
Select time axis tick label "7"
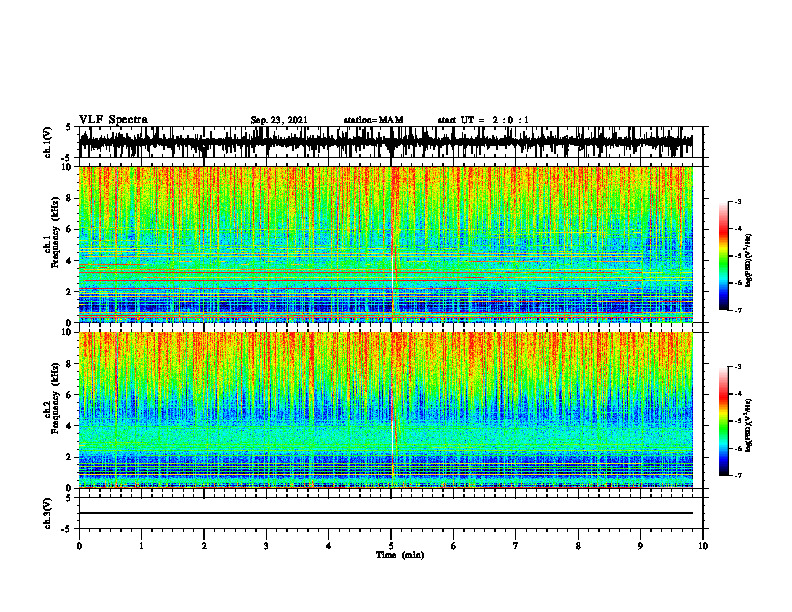(516, 546)
